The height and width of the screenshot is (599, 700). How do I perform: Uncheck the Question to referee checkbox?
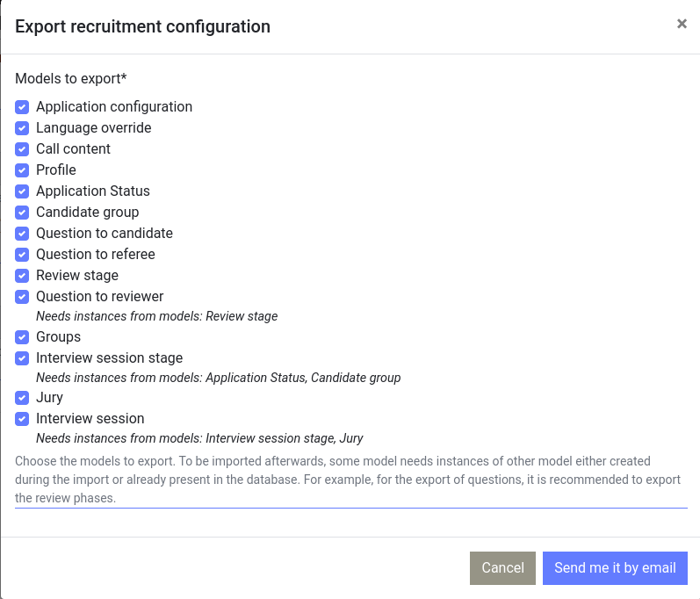[x=22, y=255]
